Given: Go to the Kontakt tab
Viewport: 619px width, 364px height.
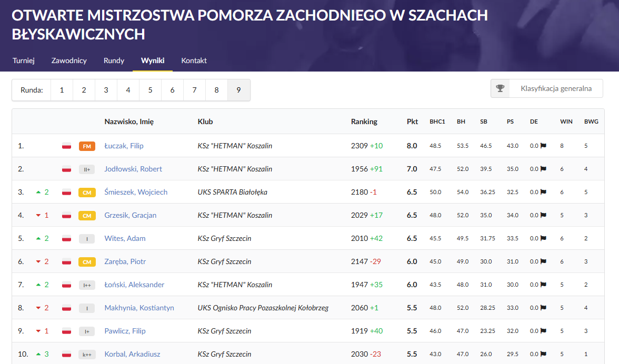Looking at the screenshot, I should click(x=194, y=60).
